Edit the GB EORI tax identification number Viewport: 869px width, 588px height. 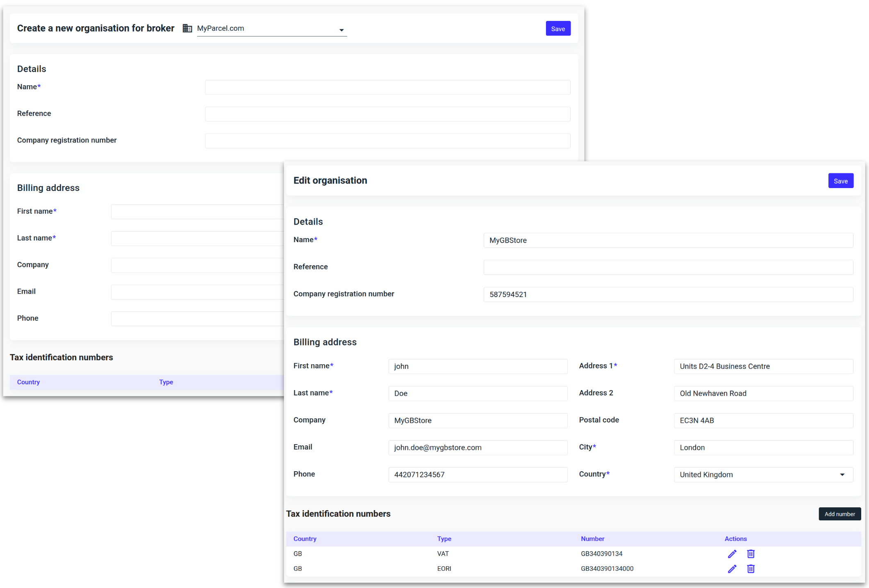click(x=732, y=569)
